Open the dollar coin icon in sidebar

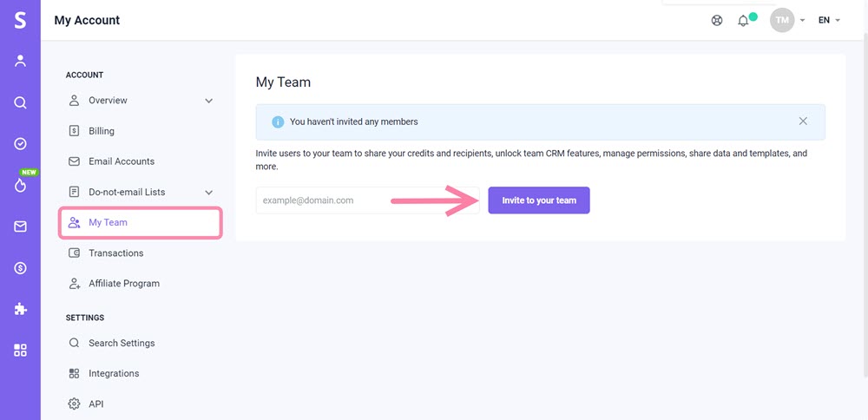click(20, 268)
